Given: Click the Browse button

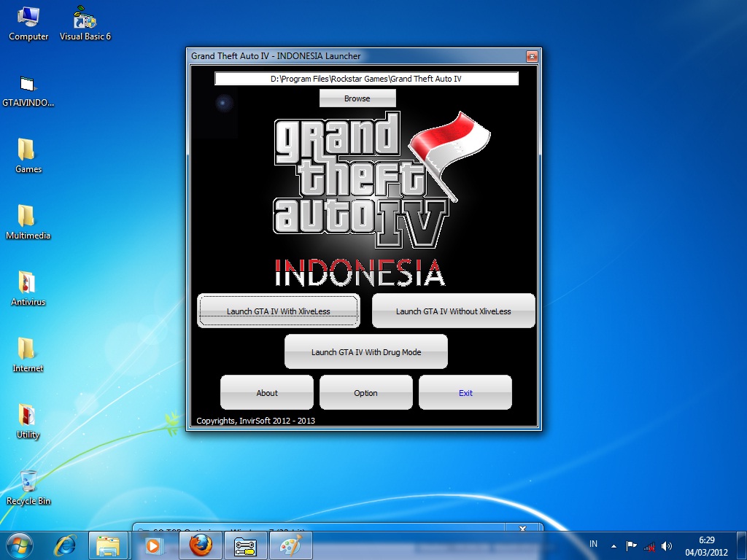Looking at the screenshot, I should (357, 98).
